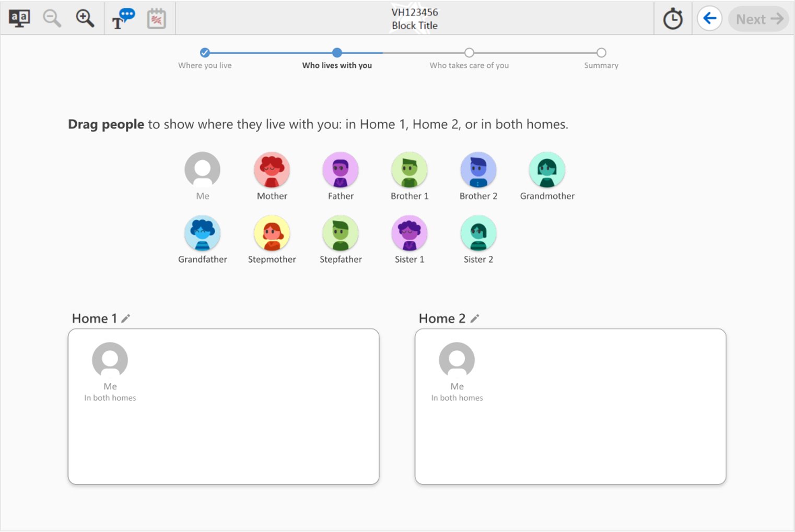795x532 pixels.
Task: Go back with the blue arrow button
Action: (709, 19)
